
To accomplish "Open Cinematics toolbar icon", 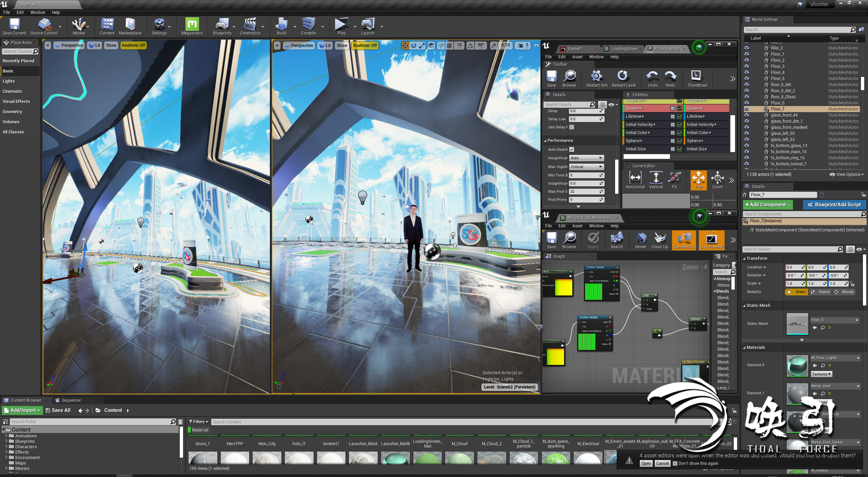I will pyautogui.click(x=250, y=26).
